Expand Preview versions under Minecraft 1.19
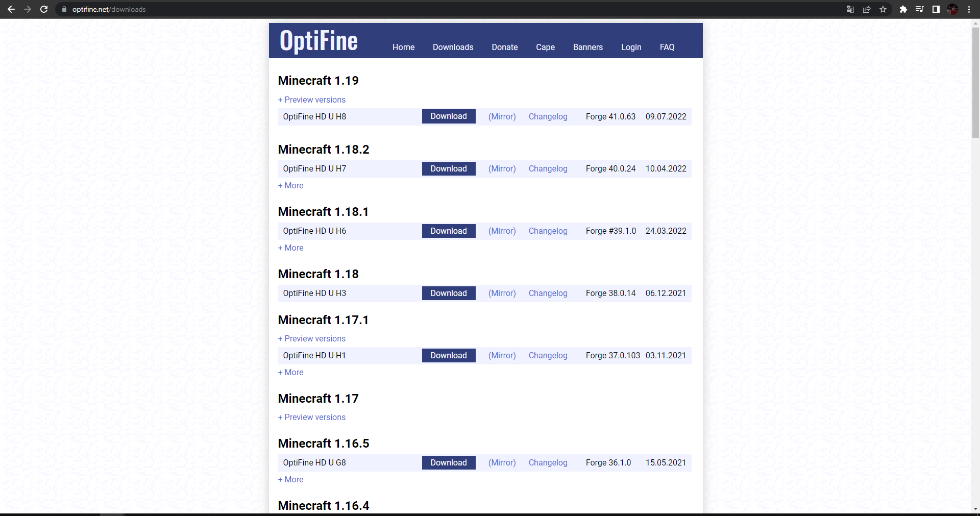Viewport: 980px width, 516px height. click(x=312, y=100)
